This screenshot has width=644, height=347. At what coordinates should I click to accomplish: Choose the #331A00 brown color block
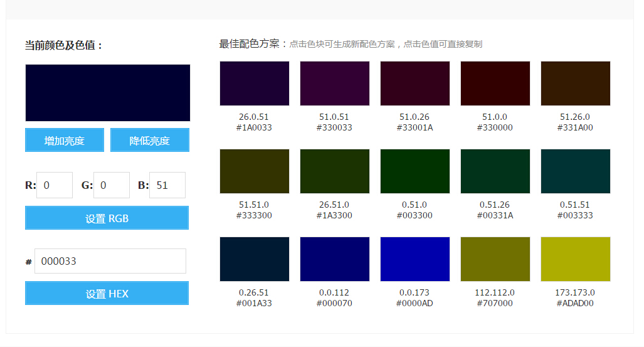click(576, 83)
